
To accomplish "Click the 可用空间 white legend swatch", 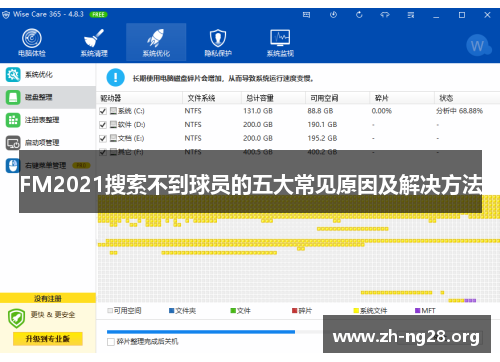I will 110,311.
